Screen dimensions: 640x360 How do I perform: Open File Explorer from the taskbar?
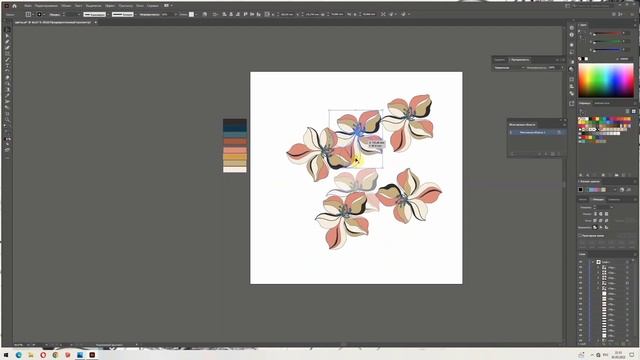(31, 355)
